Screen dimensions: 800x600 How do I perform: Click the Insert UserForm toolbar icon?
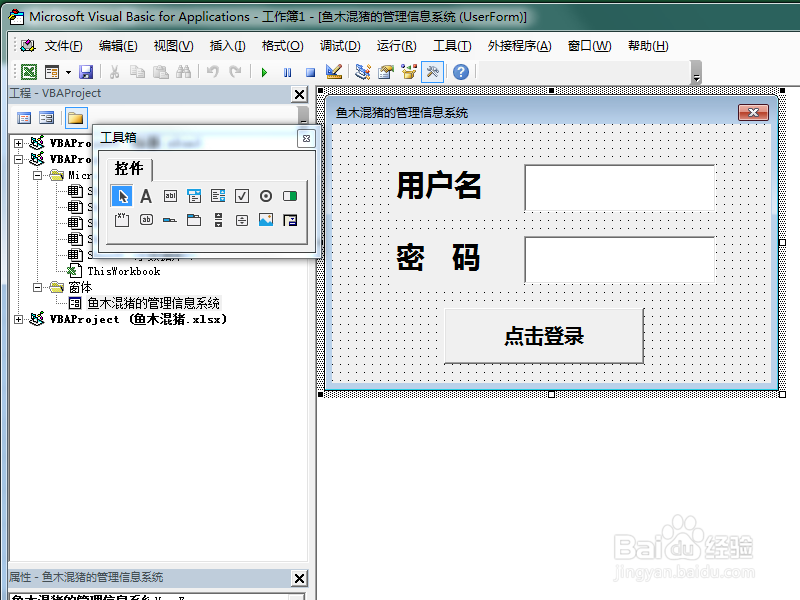tap(52, 72)
